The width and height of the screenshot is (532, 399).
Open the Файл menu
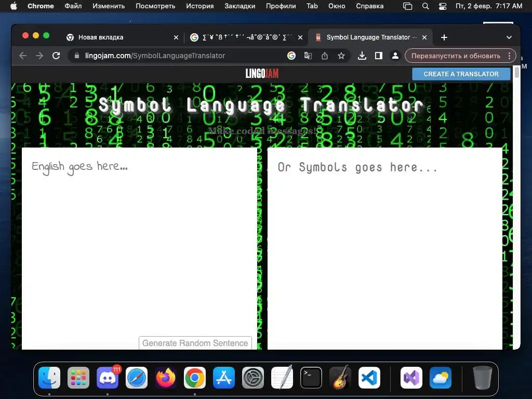tap(73, 6)
